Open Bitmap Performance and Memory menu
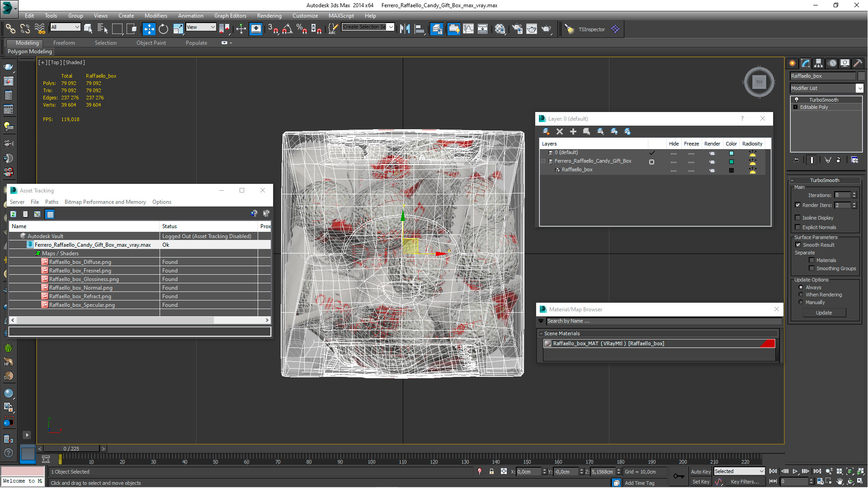 pos(105,202)
